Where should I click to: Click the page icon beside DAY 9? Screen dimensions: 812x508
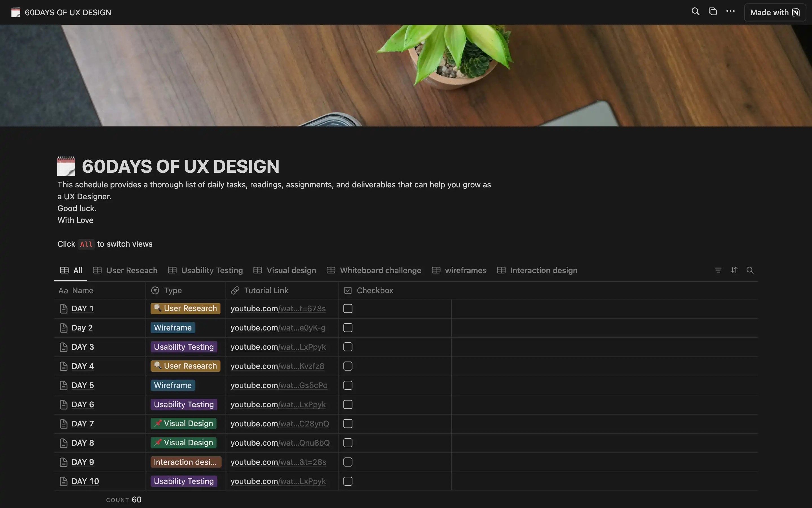coord(63,462)
